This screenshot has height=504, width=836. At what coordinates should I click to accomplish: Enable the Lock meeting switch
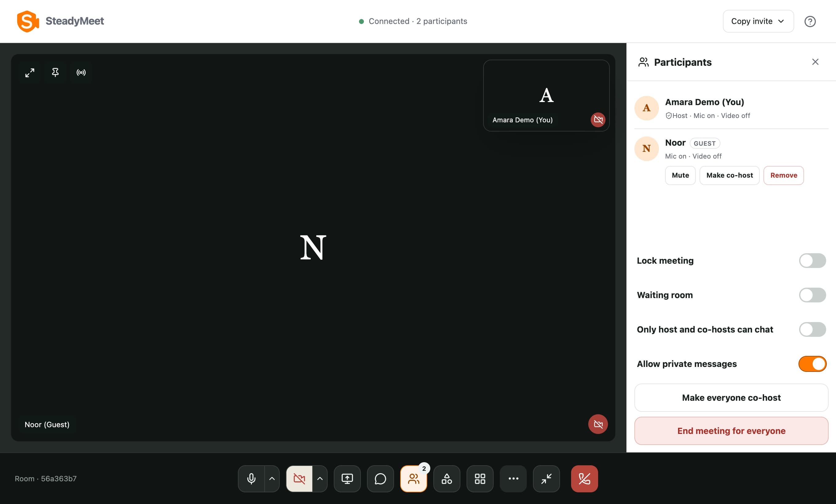coord(812,261)
